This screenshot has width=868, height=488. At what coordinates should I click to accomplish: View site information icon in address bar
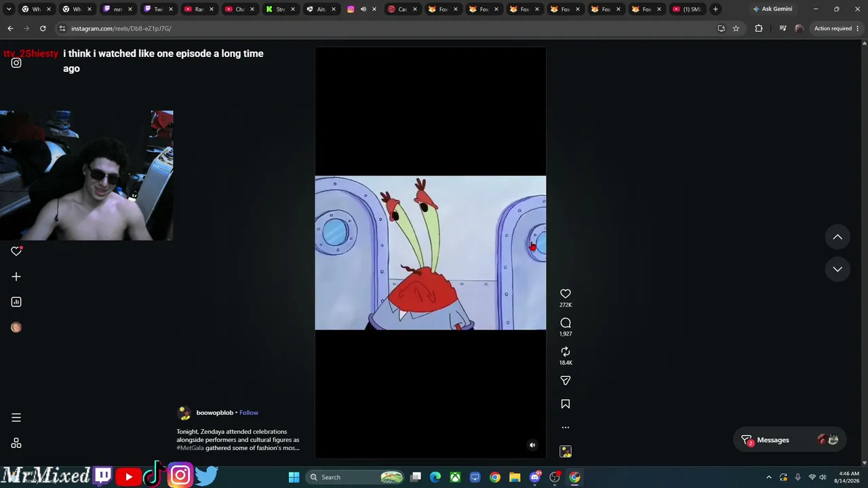click(62, 28)
